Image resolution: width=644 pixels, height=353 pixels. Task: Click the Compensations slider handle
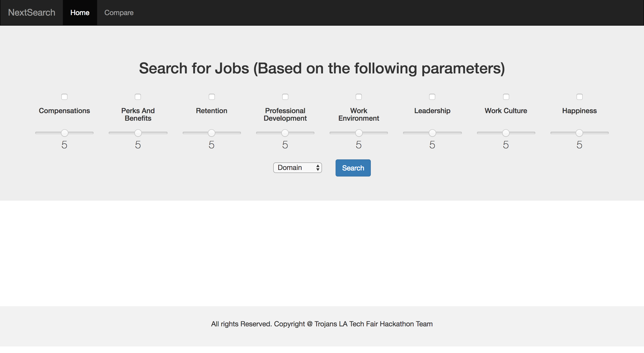(x=65, y=133)
